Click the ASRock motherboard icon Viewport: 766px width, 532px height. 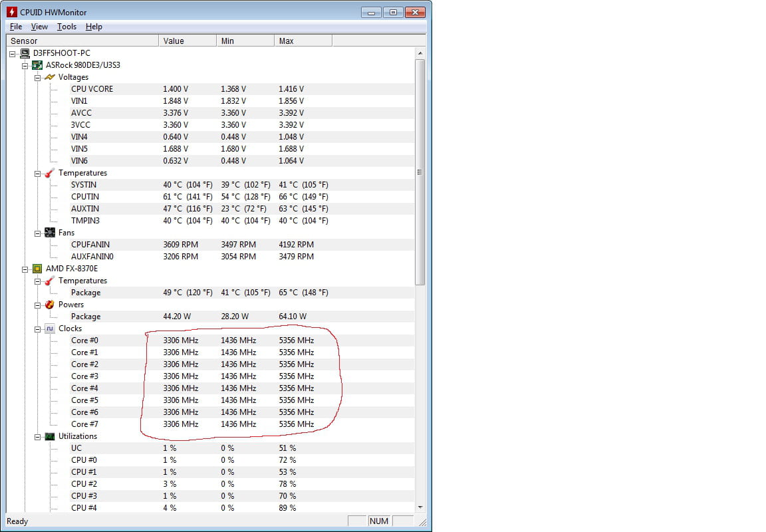click(x=37, y=65)
